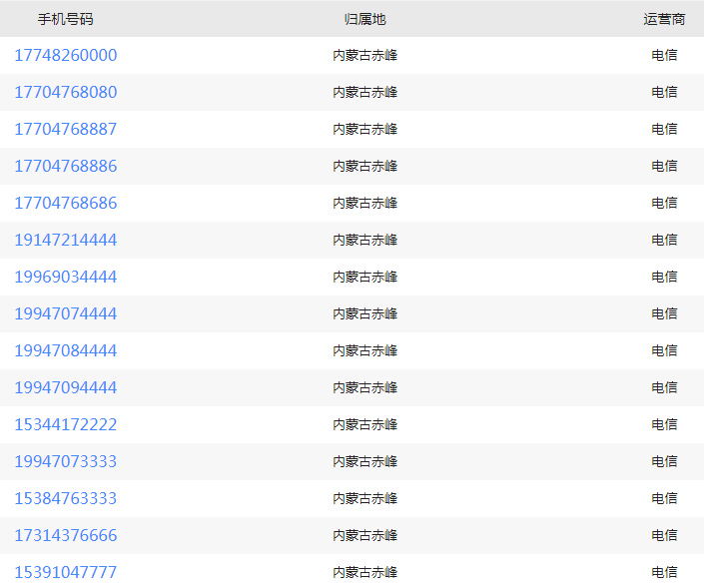Viewport: 704px width, 588px height.
Task: Open phone number 15391047777 link
Action: (66, 572)
